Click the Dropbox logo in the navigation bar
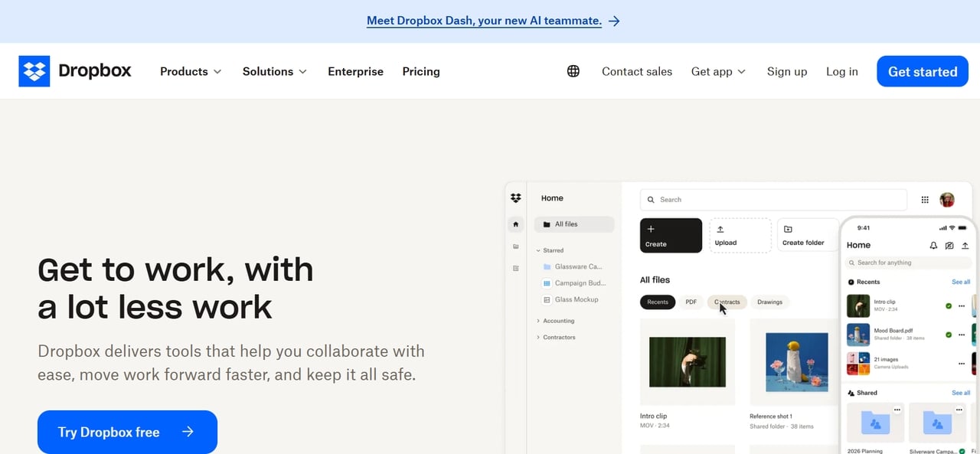The width and height of the screenshot is (980, 454). tap(75, 71)
